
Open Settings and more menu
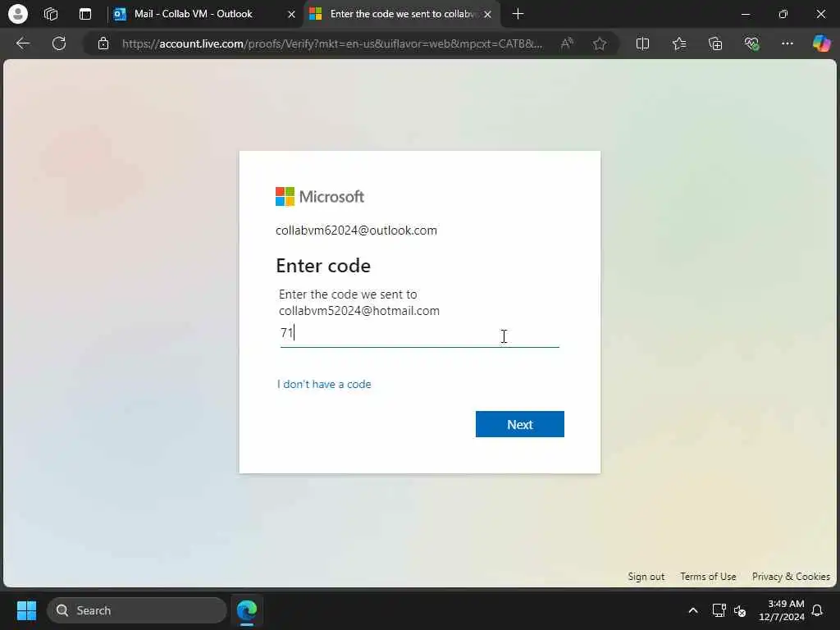[787, 43]
